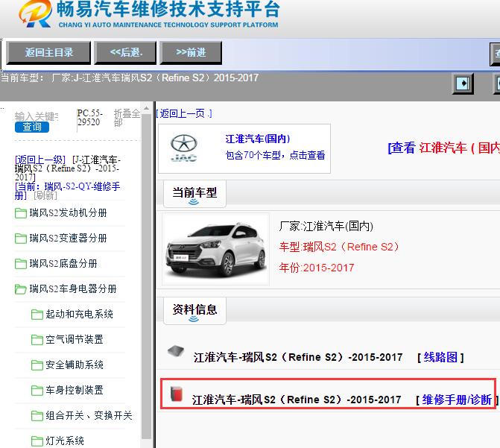Click the folder icon beside 瑞风S2发动机分册
The height and width of the screenshot is (448, 500).
coord(21,213)
